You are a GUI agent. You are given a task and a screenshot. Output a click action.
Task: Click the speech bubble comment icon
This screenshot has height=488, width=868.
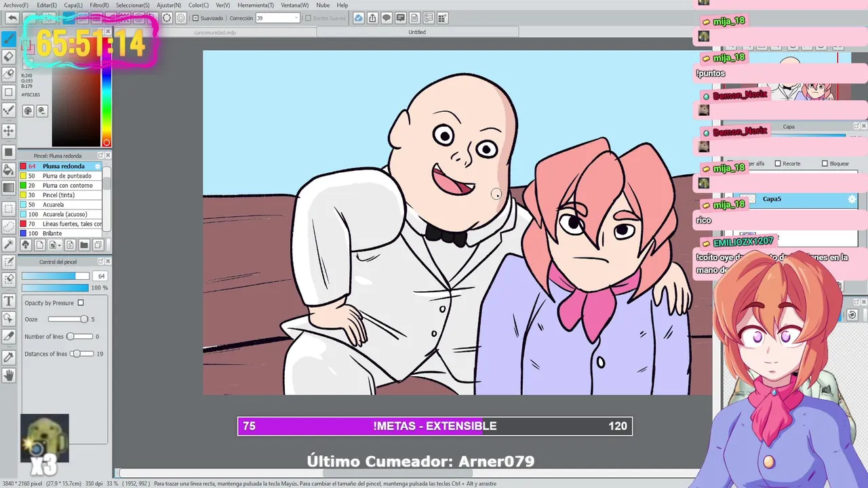coord(387,18)
